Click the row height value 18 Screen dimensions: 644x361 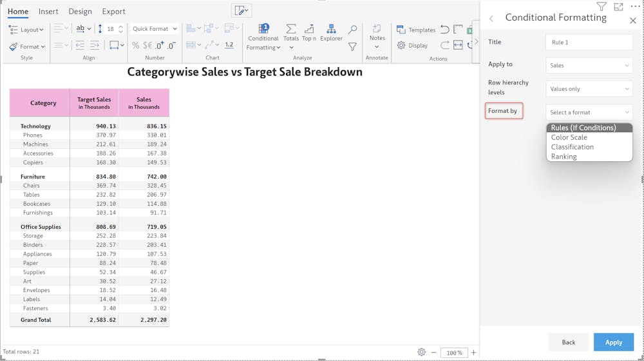tap(111, 29)
